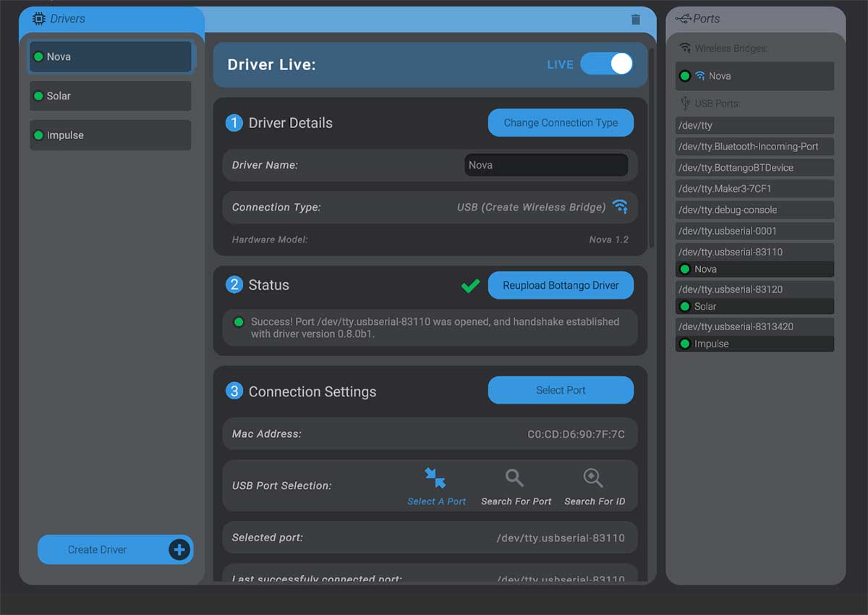Edit the Driver Name field containing Nova
Viewport: 868px width, 615px height.
pyautogui.click(x=546, y=165)
